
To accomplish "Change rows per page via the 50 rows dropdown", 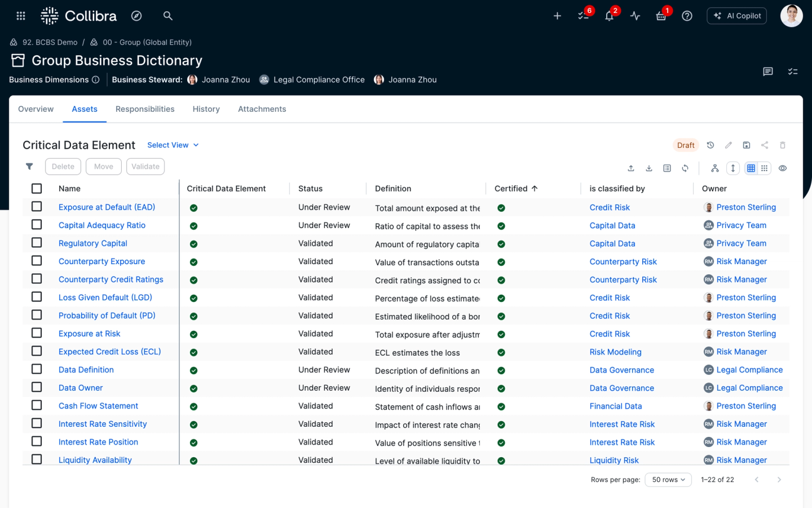I will (668, 479).
